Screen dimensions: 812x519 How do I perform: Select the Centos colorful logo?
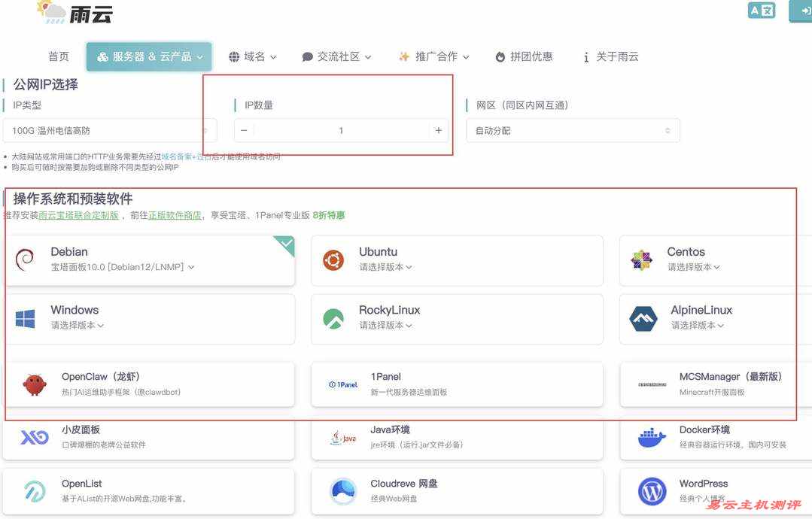641,259
